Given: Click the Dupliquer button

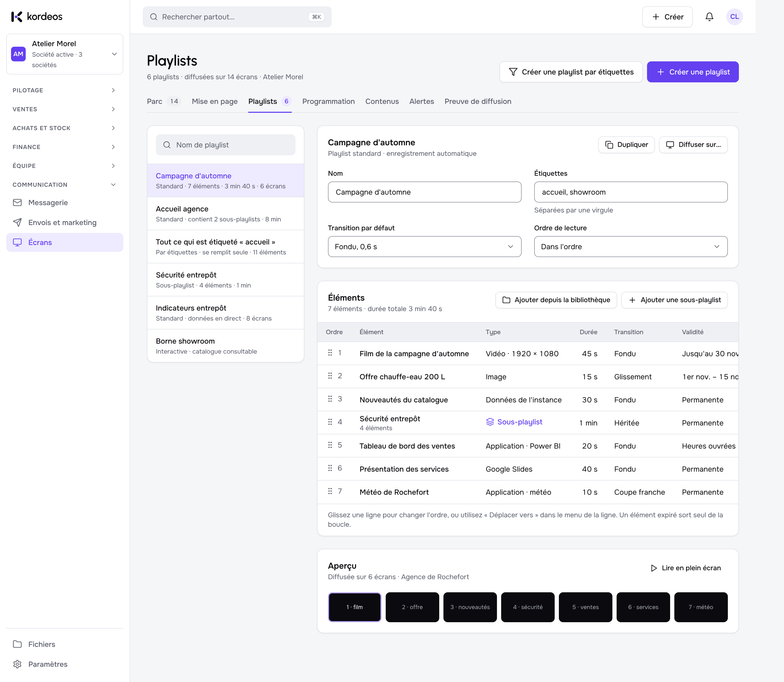Looking at the screenshot, I should click(626, 145).
